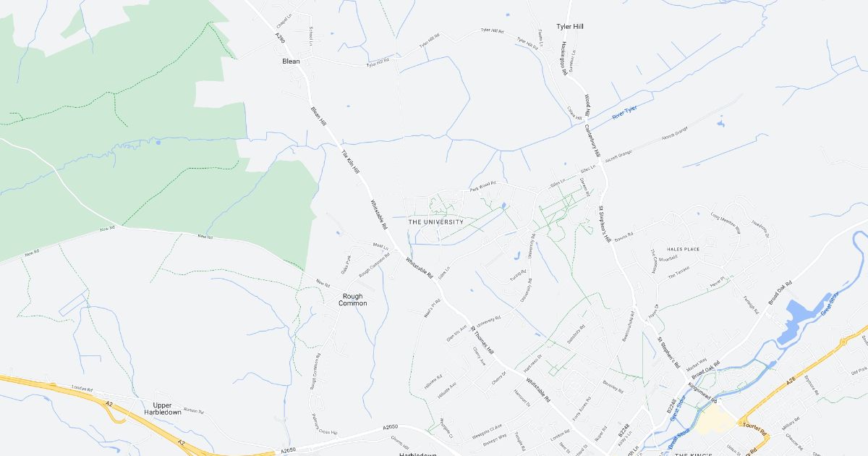The height and width of the screenshot is (456, 868).
Task: Click the St Stephen's Hill road label
Action: 604,223
